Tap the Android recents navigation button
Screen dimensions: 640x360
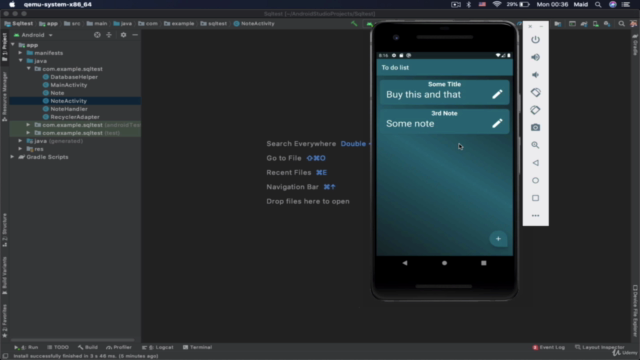click(x=484, y=263)
